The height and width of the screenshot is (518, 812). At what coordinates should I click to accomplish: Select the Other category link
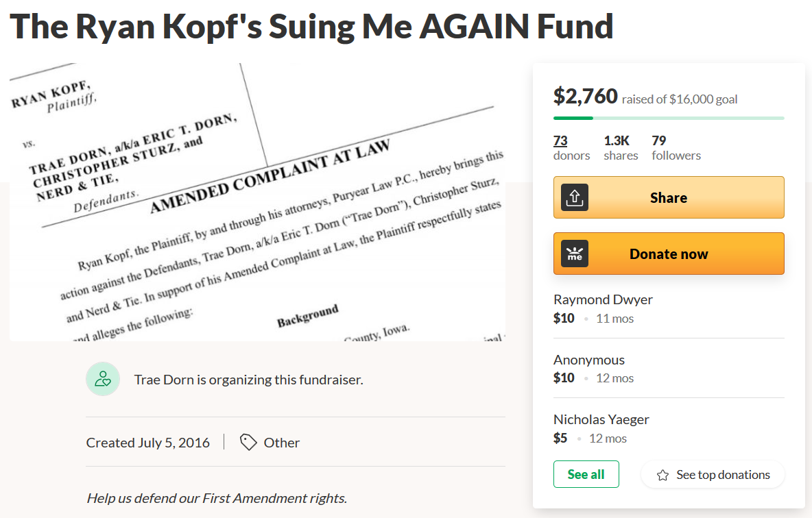coord(281,443)
